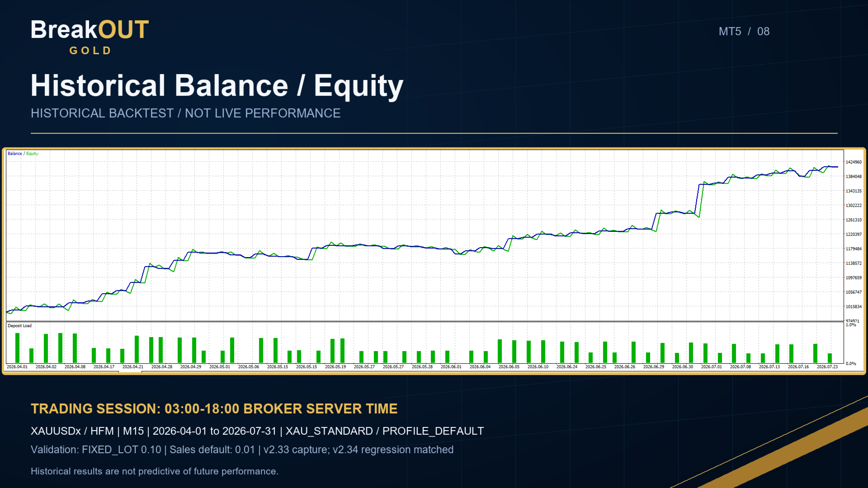Click the 2026.07.23 date on the time axis

(827, 367)
